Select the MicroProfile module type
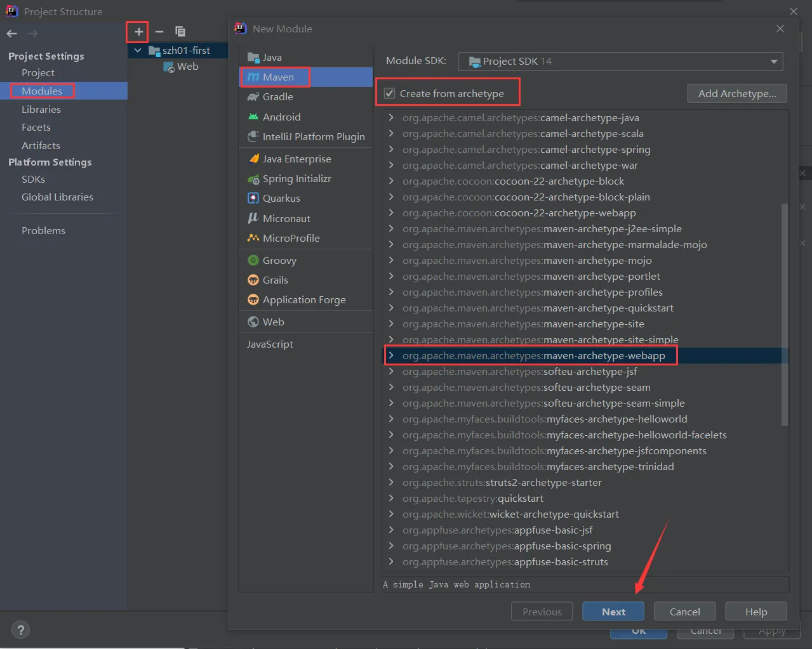 pyautogui.click(x=305, y=238)
